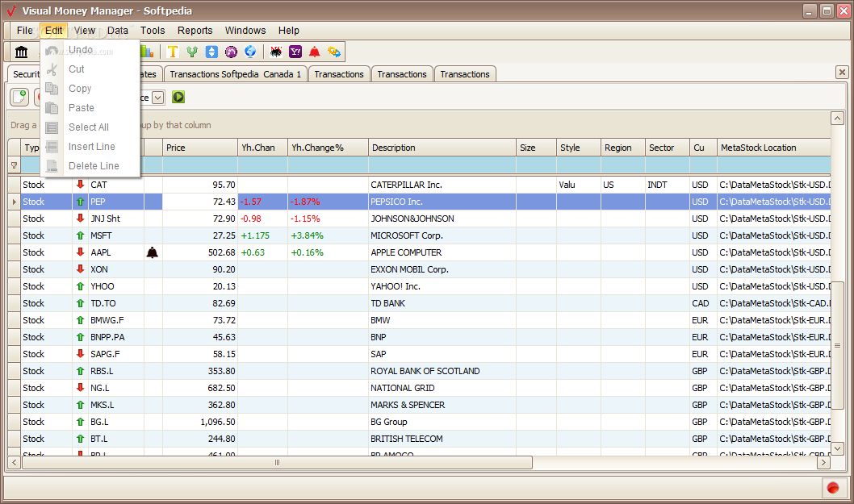Image resolution: width=854 pixels, height=504 pixels.
Task: Select the -1.15% change cell for JNJ
Action: (328, 219)
